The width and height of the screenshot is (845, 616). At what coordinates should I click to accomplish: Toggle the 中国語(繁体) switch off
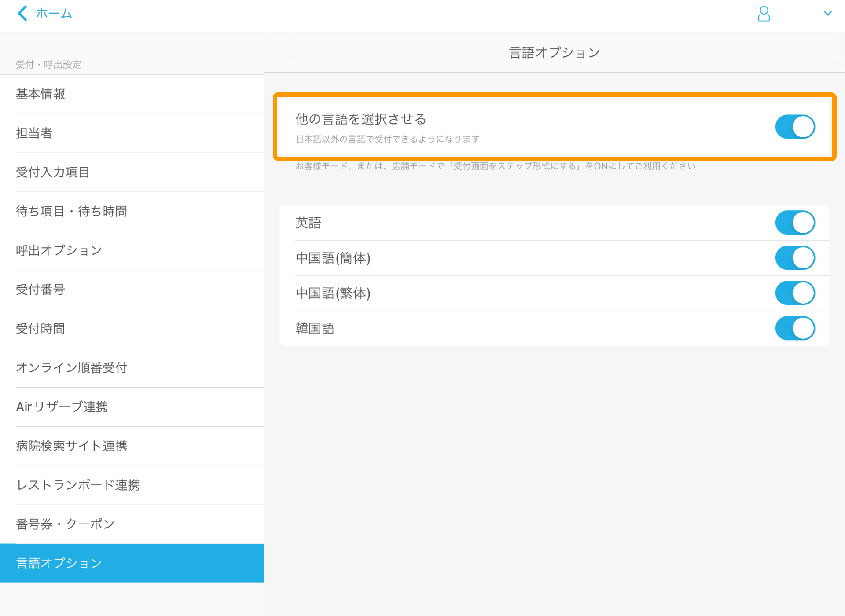click(x=794, y=293)
